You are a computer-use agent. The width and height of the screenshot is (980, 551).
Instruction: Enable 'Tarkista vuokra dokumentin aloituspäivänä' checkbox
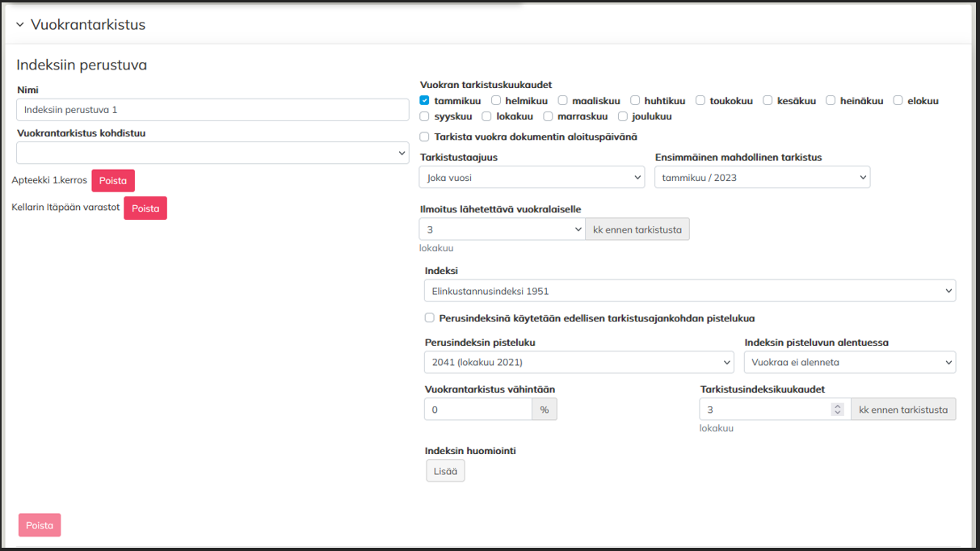(x=425, y=137)
